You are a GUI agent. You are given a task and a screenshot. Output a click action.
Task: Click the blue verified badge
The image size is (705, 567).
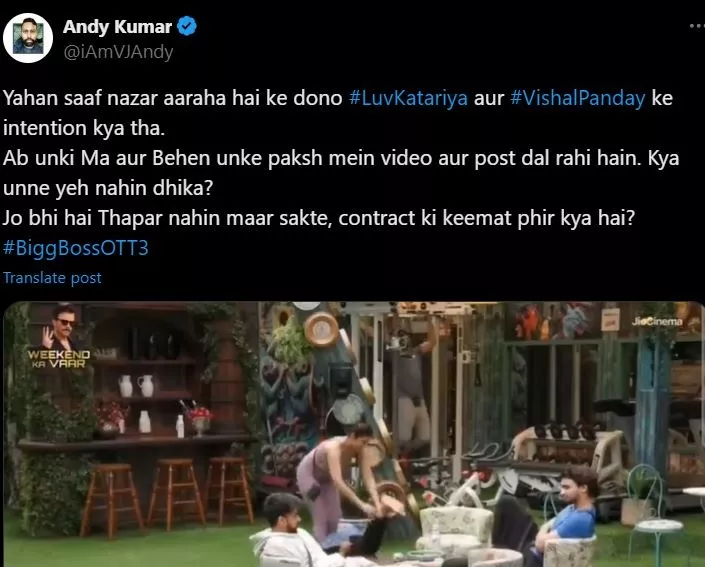187,26
